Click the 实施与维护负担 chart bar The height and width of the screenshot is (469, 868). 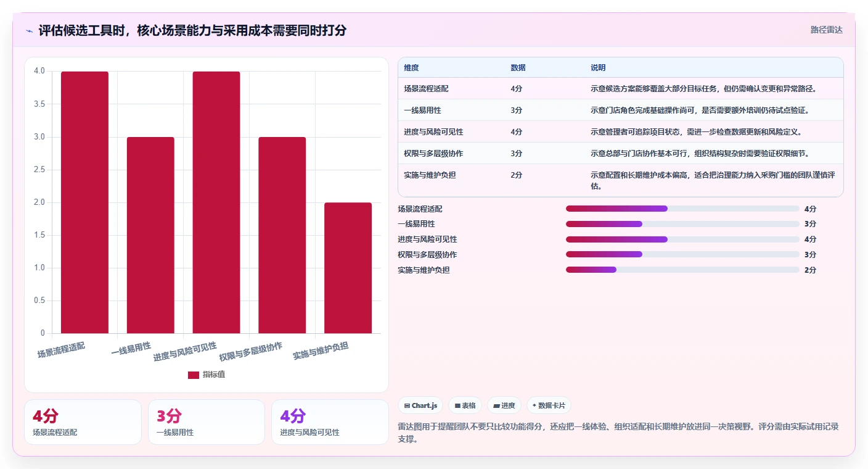tap(348, 268)
